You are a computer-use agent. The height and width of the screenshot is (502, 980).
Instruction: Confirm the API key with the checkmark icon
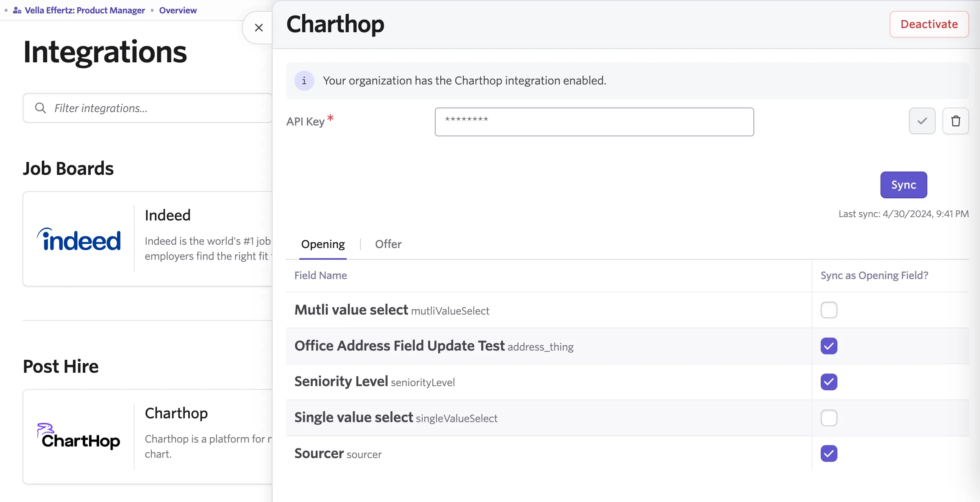coord(922,121)
